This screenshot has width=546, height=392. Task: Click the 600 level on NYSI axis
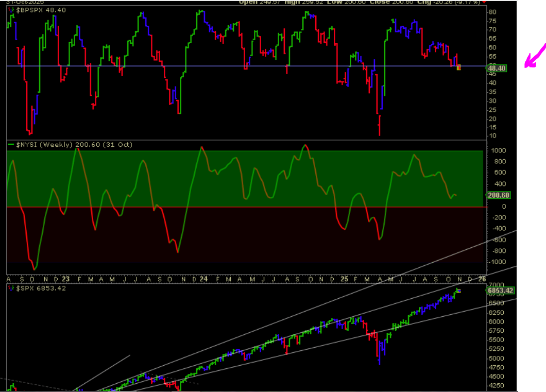pyautogui.click(x=500, y=173)
